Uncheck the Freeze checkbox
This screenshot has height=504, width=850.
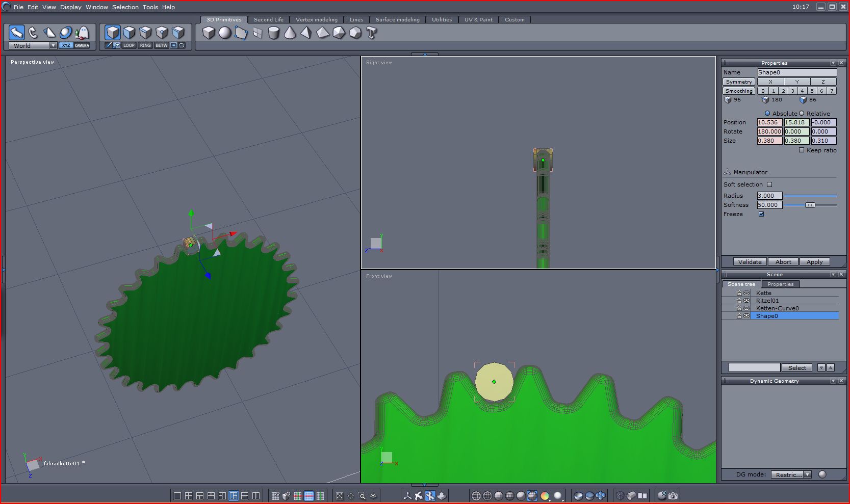tap(761, 214)
